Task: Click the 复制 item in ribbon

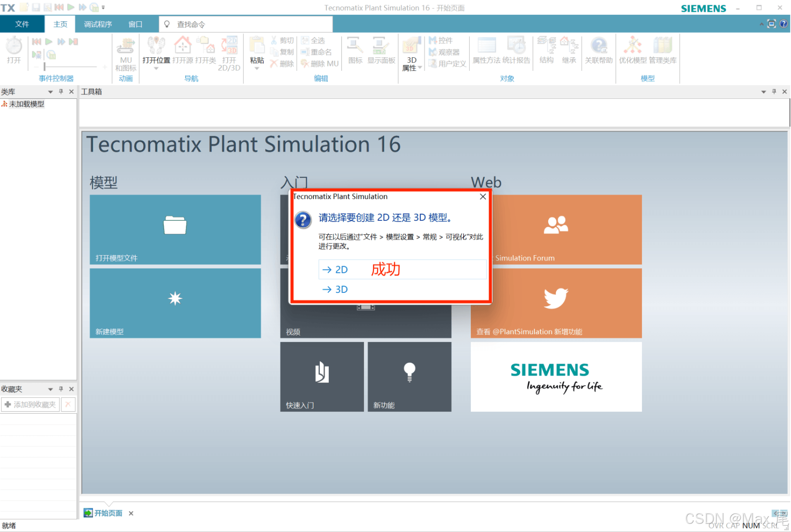Action: [282, 52]
